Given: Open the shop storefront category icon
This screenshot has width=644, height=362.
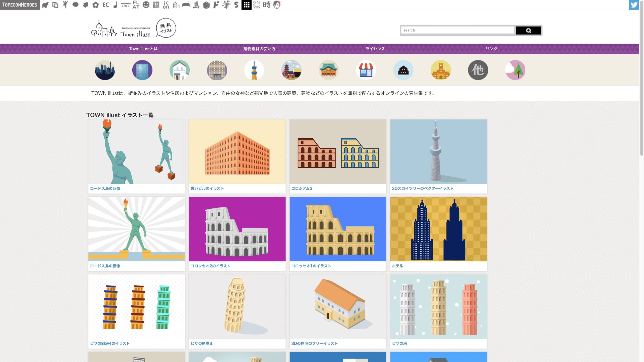Looking at the screenshot, I should [x=366, y=70].
